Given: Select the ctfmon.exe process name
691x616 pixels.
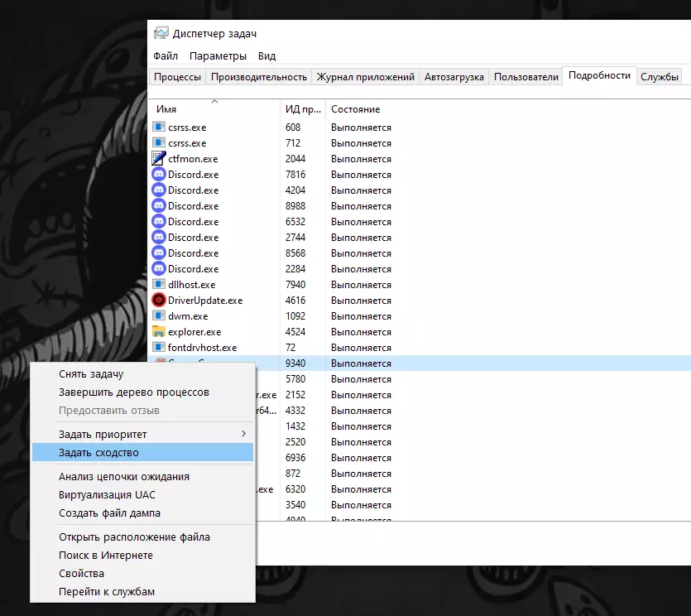Looking at the screenshot, I should coord(193,159).
